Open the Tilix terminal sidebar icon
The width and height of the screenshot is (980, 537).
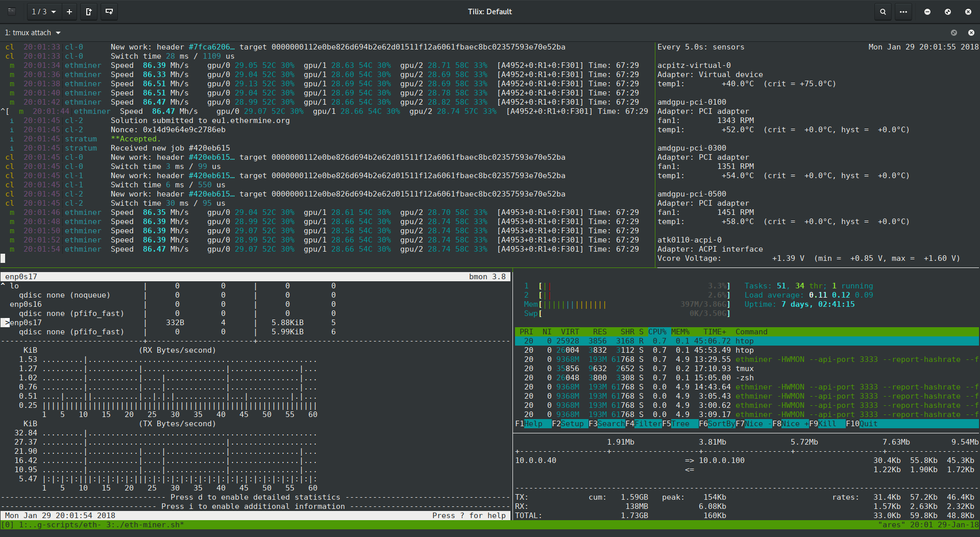tap(11, 11)
